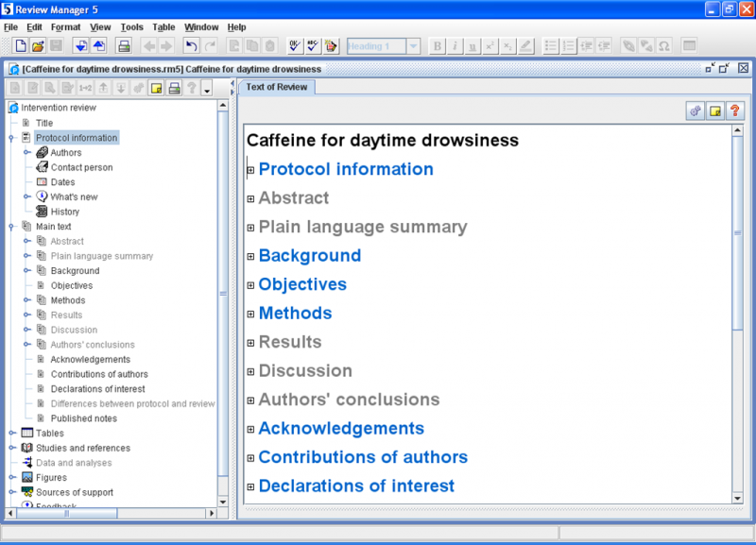The image size is (756, 545).
Task: Click the yellow Notes icon above review text
Action: click(715, 111)
